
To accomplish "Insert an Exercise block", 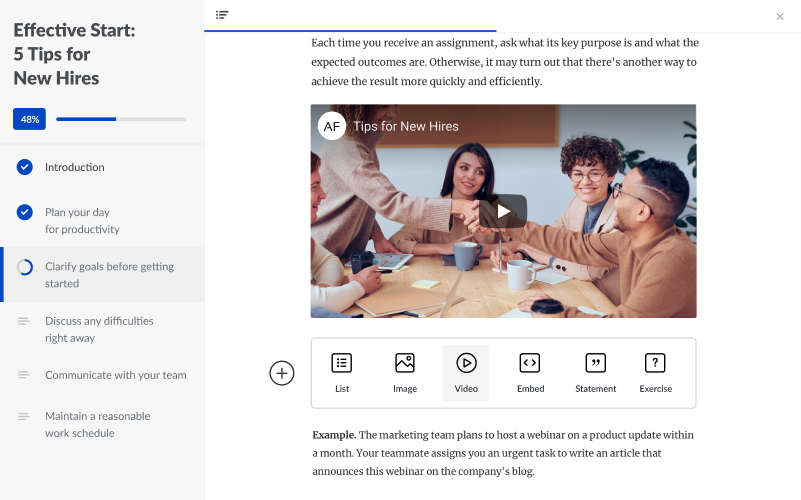I will pos(655,373).
